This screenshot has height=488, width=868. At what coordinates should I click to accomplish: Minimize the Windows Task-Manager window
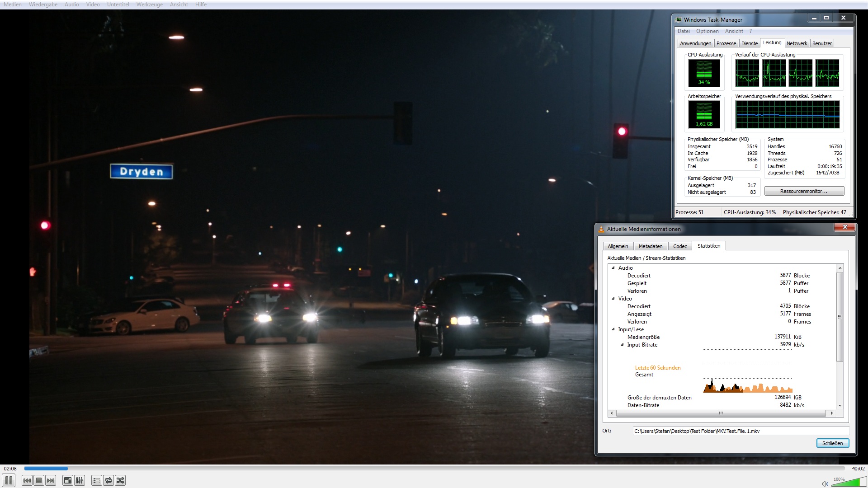click(814, 18)
